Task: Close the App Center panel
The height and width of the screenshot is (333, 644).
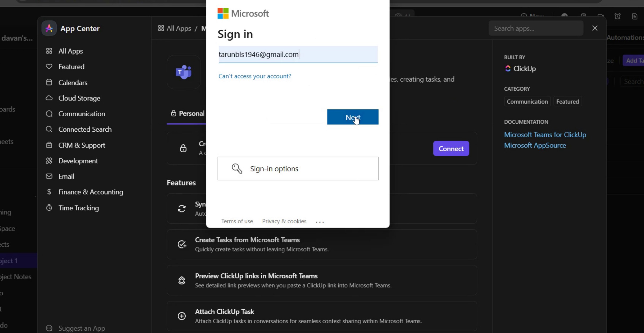Action: 595,28
